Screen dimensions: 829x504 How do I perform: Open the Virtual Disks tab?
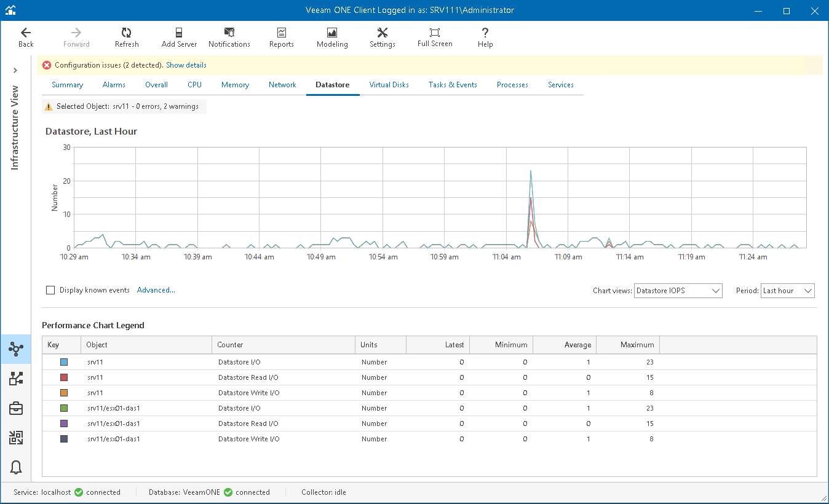[x=389, y=85]
